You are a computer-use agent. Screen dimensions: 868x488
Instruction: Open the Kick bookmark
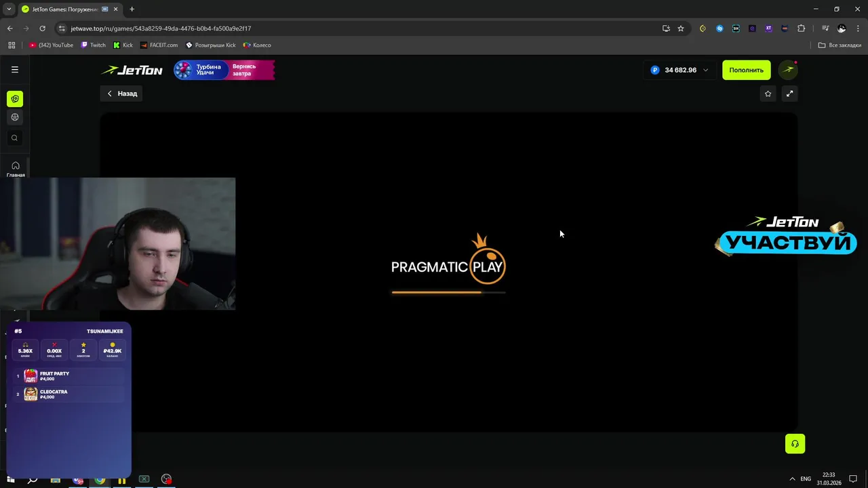(x=123, y=45)
